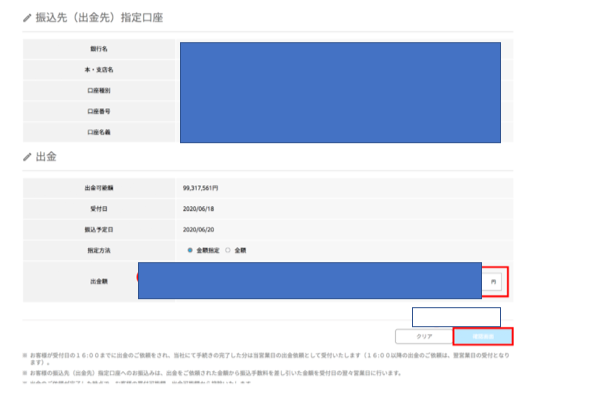Click the note mentioning the 16:00 deadline
This screenshot has height=398, width=611.
point(270,359)
